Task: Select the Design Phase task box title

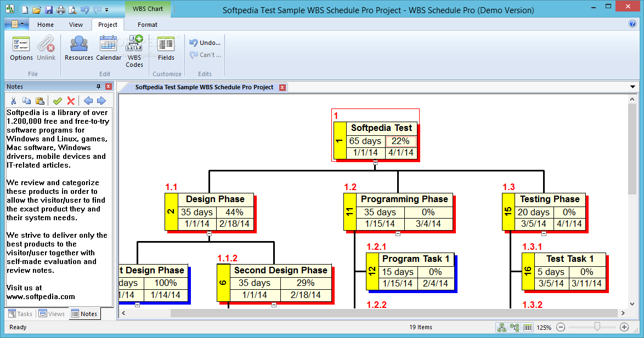Action: pyautogui.click(x=215, y=199)
